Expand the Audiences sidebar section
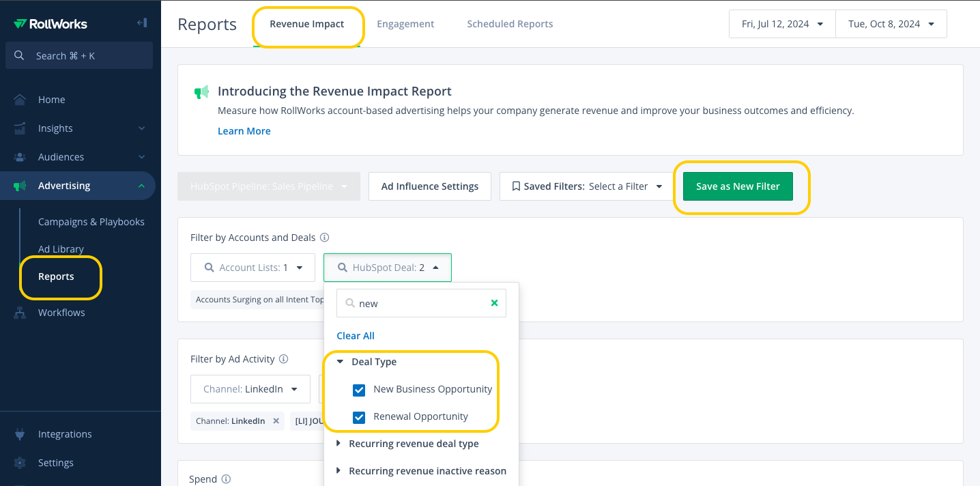Image resolution: width=980 pixels, height=486 pixels. click(141, 157)
